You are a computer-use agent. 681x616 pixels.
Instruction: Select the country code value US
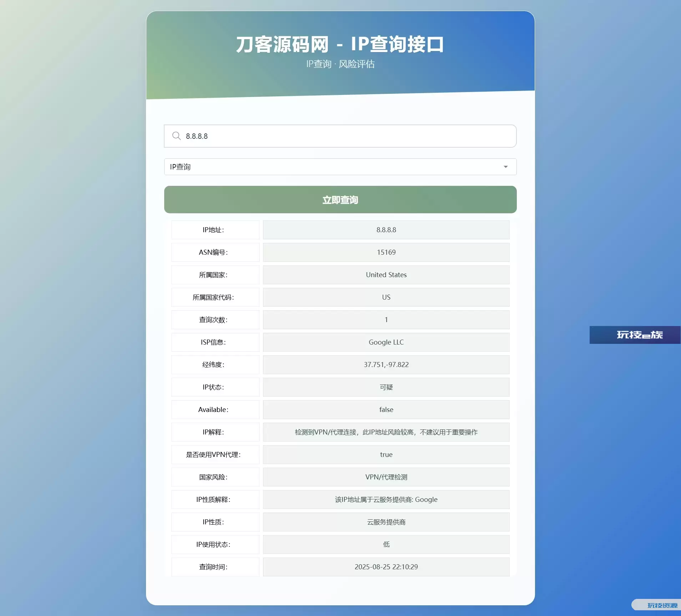386,297
